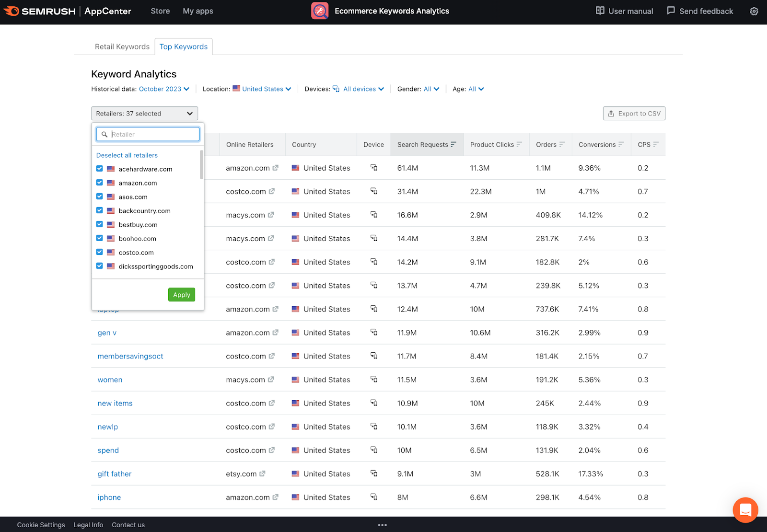Click the Semrush logo icon
Image resolution: width=767 pixels, height=532 pixels.
[x=12, y=11]
